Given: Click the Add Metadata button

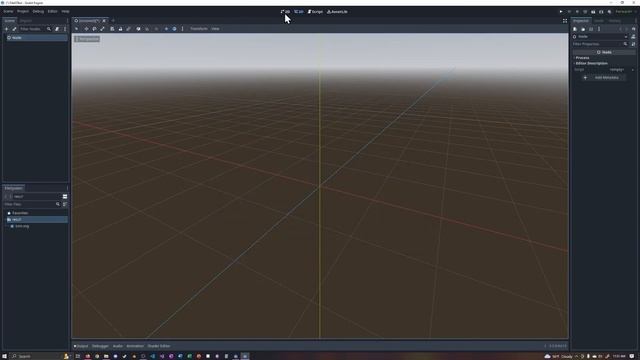Looking at the screenshot, I should tap(603, 78).
